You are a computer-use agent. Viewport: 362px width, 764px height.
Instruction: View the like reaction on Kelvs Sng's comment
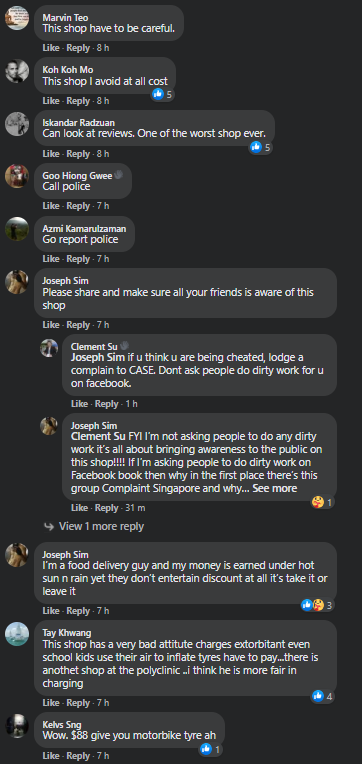211,749
